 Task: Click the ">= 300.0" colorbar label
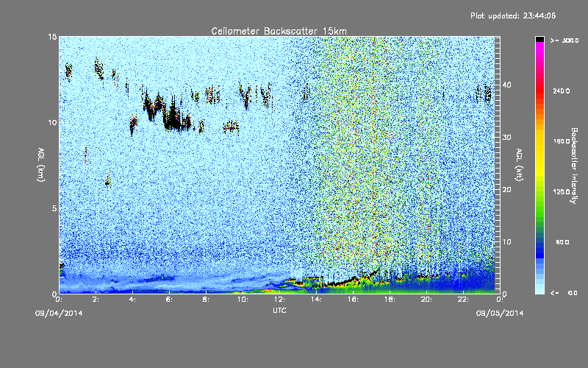tap(564, 40)
